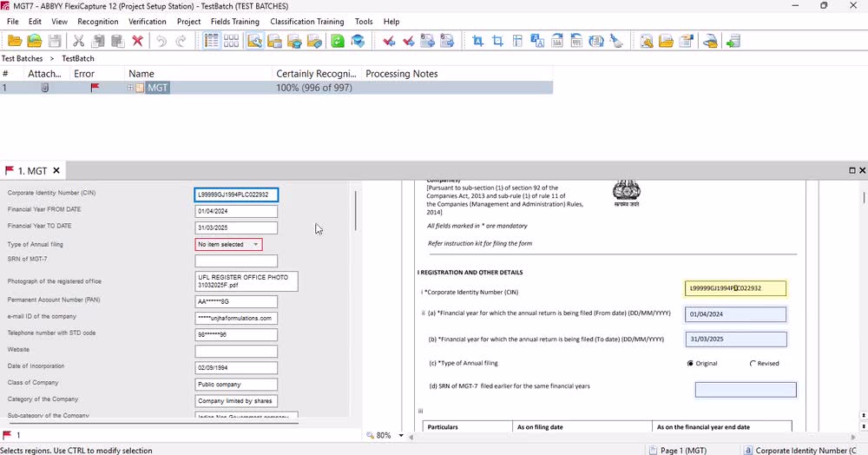This screenshot has height=455, width=868.
Task: Click the Copy toolbar icon
Action: coord(98,41)
